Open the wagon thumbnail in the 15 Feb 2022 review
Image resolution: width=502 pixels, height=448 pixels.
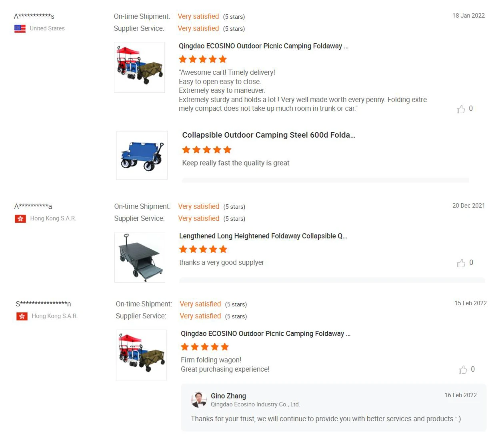(x=141, y=355)
